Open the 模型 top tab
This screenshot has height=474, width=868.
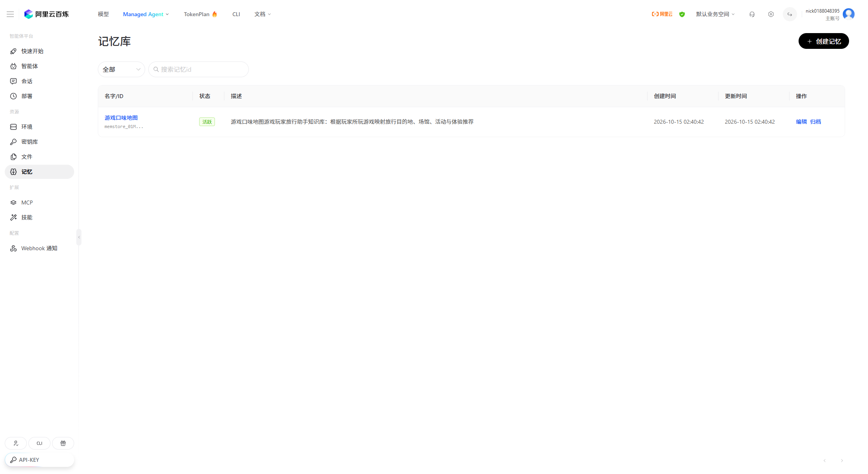coord(103,14)
